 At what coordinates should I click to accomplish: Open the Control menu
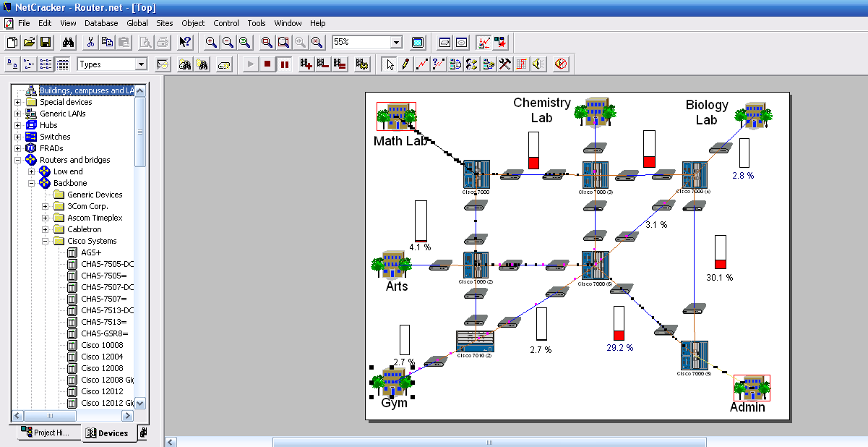tap(226, 23)
